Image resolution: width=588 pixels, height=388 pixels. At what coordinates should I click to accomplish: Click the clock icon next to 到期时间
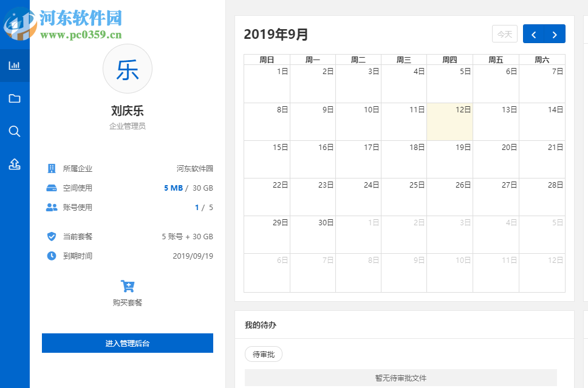[52, 256]
